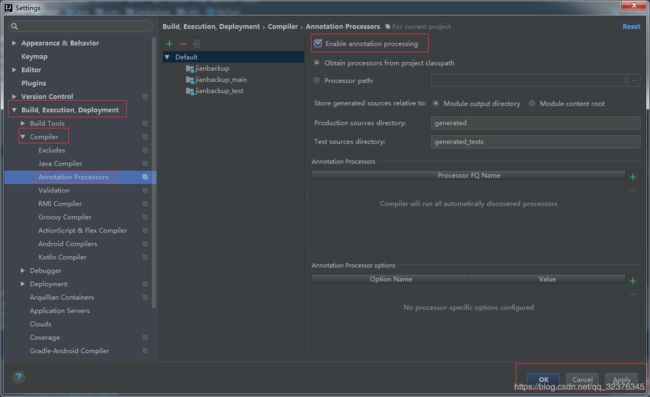Screen dimensions: 650x397
Task: Select Obtain processors from project classpath
Action: 317,63
